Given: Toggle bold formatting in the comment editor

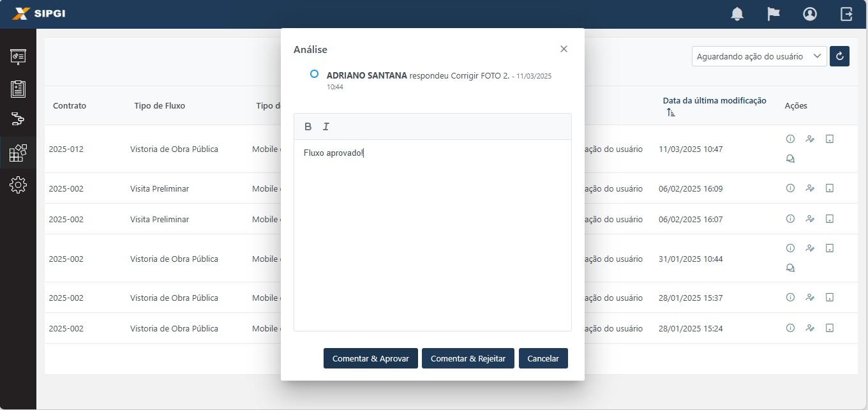Looking at the screenshot, I should 308,126.
